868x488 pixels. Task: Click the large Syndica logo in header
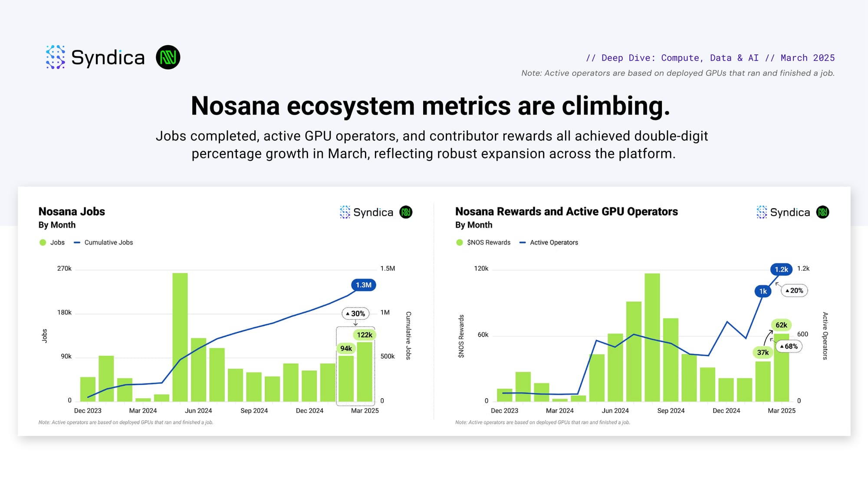point(95,57)
